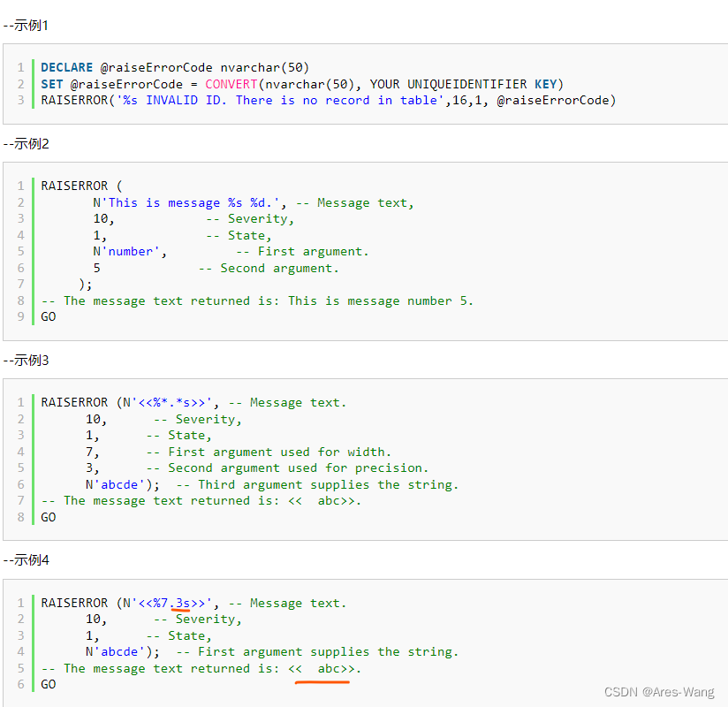Click the --示例4 heading text

[26, 560]
